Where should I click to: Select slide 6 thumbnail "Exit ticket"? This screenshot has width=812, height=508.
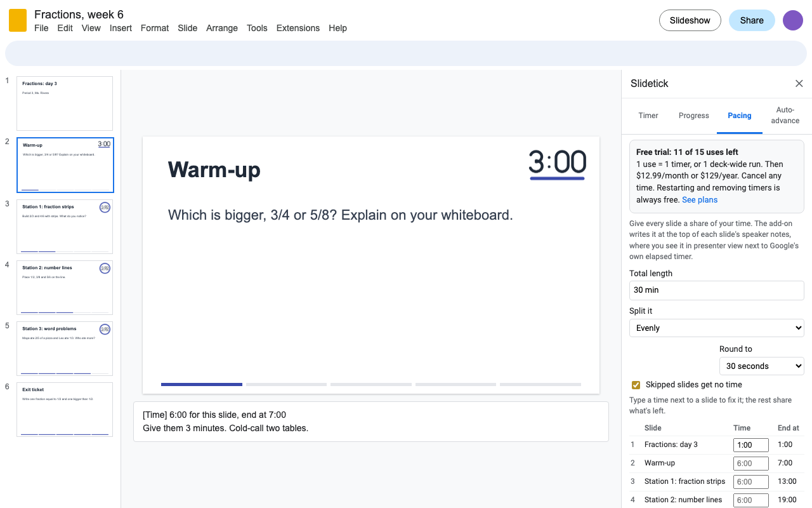65,410
